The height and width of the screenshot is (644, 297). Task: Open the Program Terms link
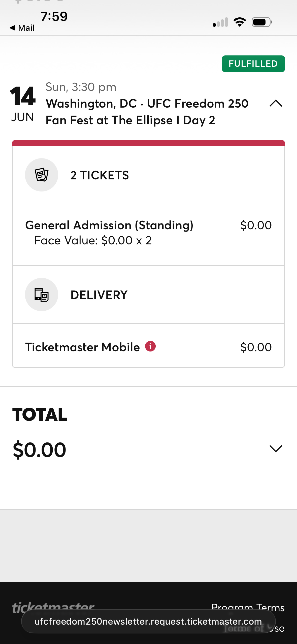click(x=248, y=607)
